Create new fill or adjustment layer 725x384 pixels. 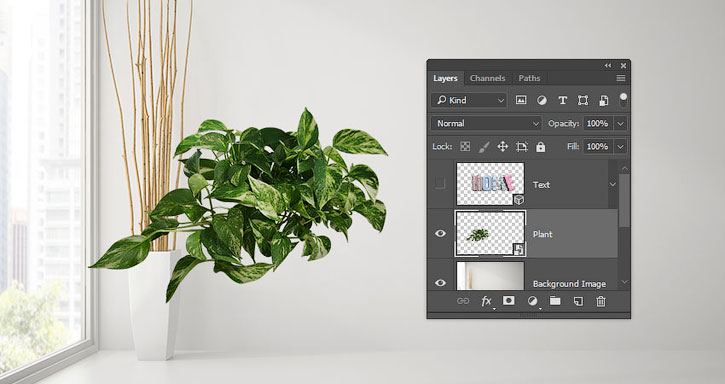pyautogui.click(x=533, y=301)
